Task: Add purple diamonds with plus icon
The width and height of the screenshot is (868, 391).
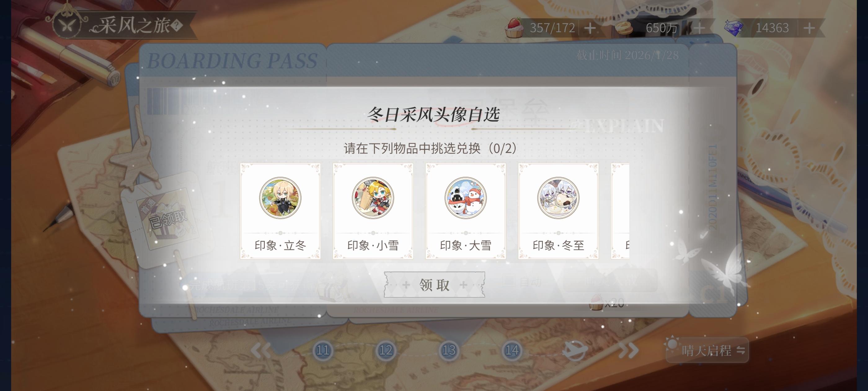Action: (809, 28)
